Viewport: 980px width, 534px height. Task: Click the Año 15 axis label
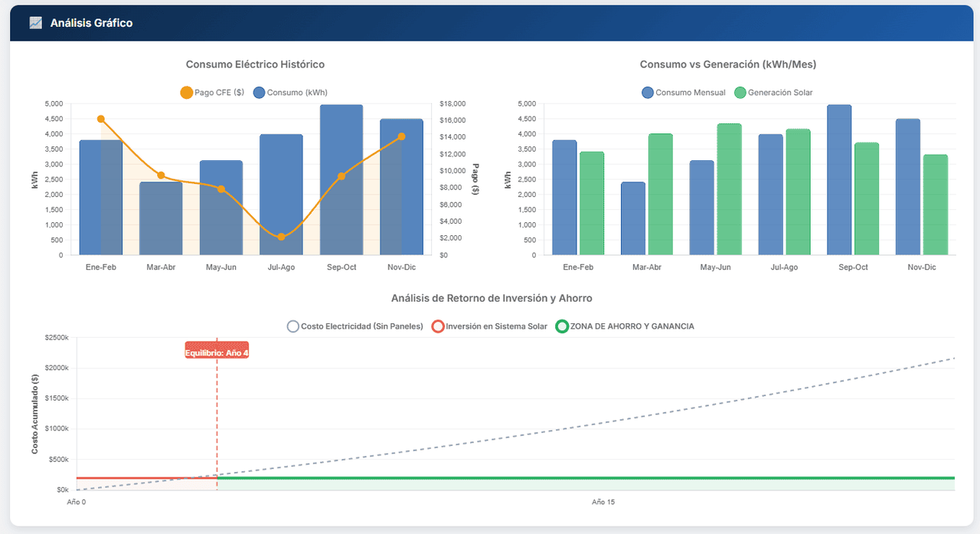coord(603,503)
